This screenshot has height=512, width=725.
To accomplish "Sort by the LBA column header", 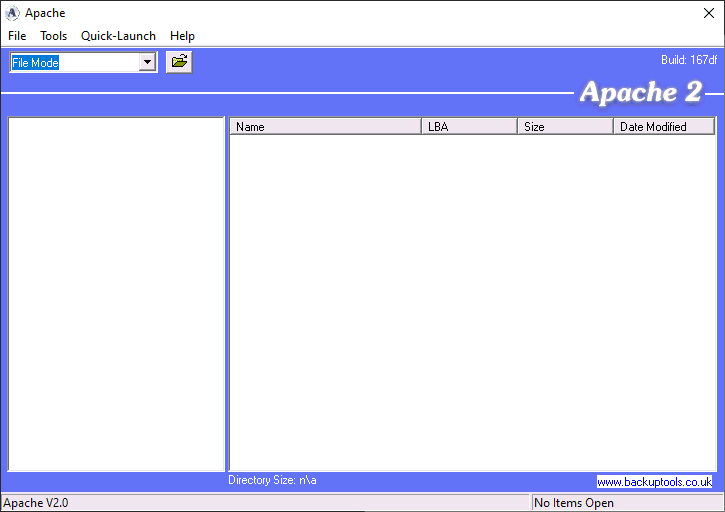I will (x=468, y=127).
